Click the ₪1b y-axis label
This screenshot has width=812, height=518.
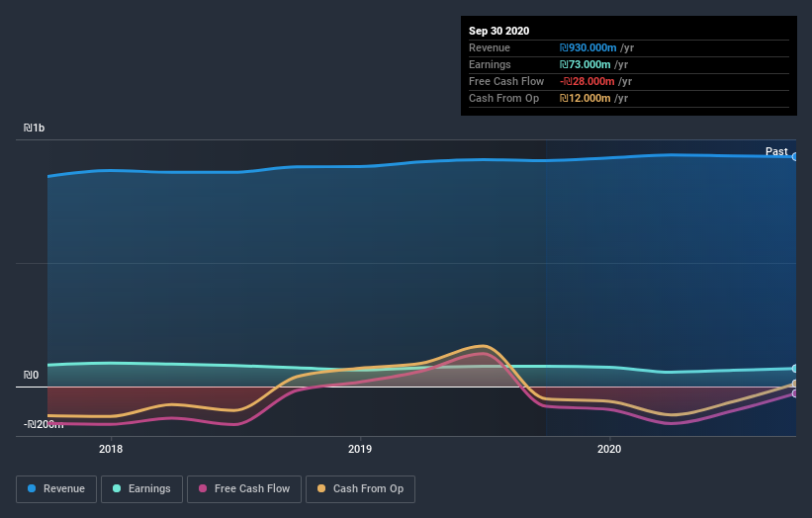[x=34, y=128]
